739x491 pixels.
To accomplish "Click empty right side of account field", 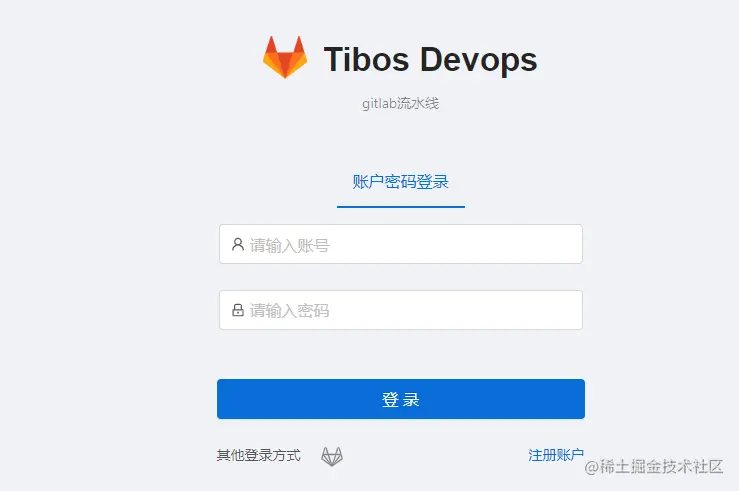I will coord(471,244).
